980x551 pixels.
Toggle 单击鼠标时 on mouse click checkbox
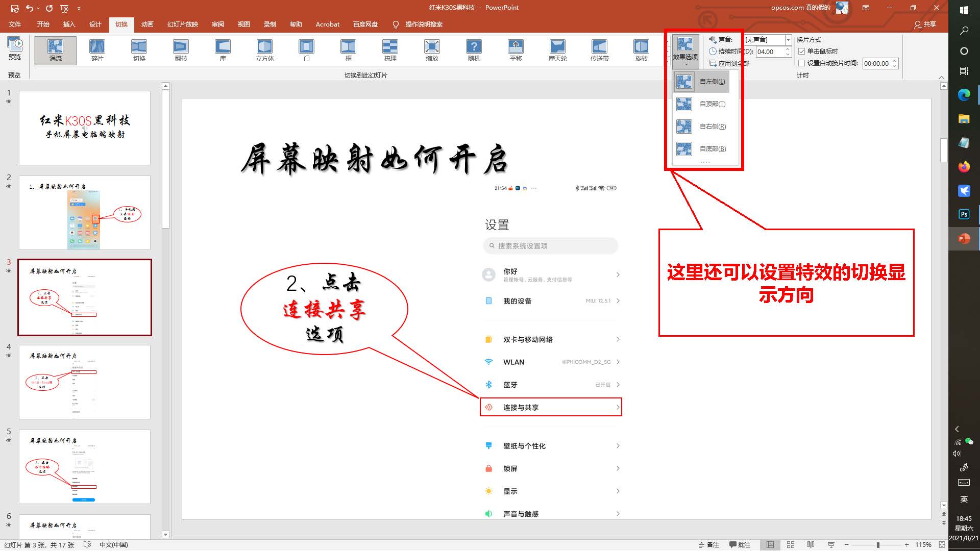click(801, 52)
